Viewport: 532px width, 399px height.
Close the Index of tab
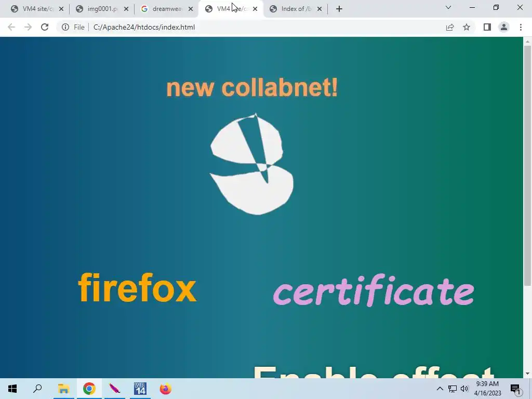pyautogui.click(x=320, y=9)
